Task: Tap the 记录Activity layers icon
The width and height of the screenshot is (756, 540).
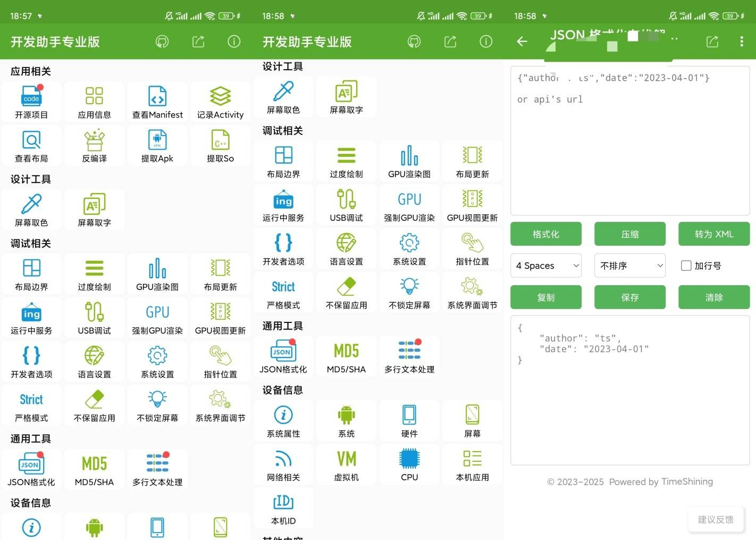Action: (x=220, y=96)
